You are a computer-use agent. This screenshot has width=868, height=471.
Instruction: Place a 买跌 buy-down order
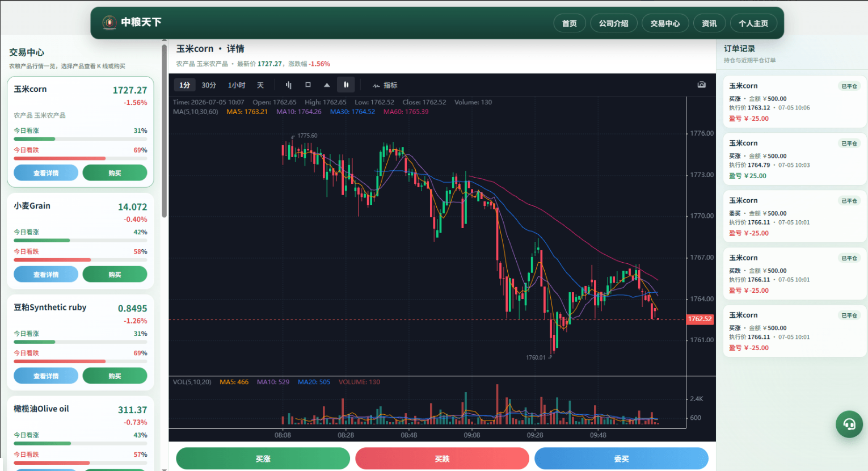coord(443,459)
